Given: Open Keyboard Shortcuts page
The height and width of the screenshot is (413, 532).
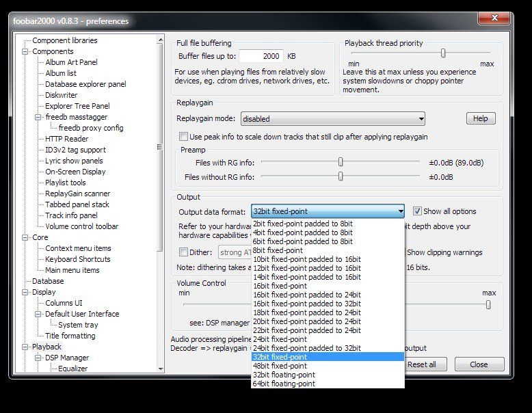Looking at the screenshot, I should click(78, 259).
